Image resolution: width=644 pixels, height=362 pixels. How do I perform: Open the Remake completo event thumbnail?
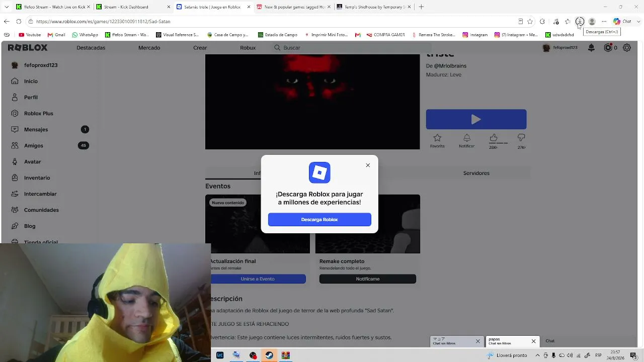(368, 224)
